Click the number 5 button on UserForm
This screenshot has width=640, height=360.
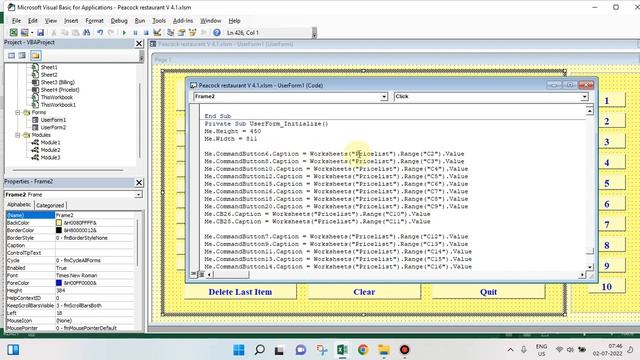607,183
